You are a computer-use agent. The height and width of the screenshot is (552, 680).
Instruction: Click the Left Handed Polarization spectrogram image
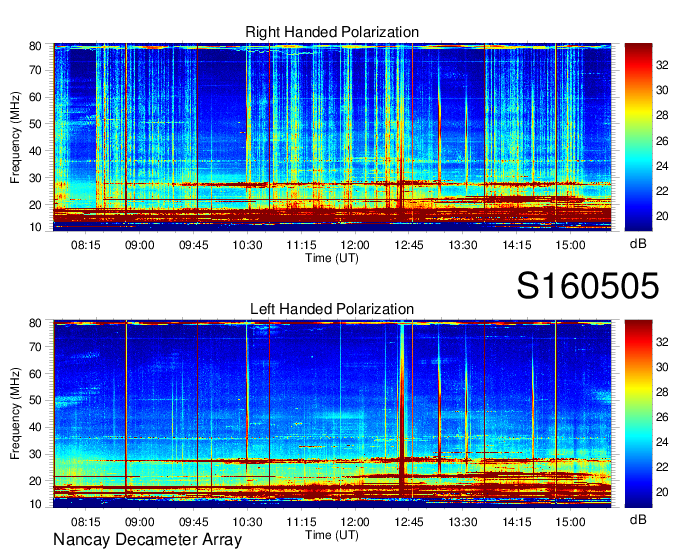coord(332,414)
